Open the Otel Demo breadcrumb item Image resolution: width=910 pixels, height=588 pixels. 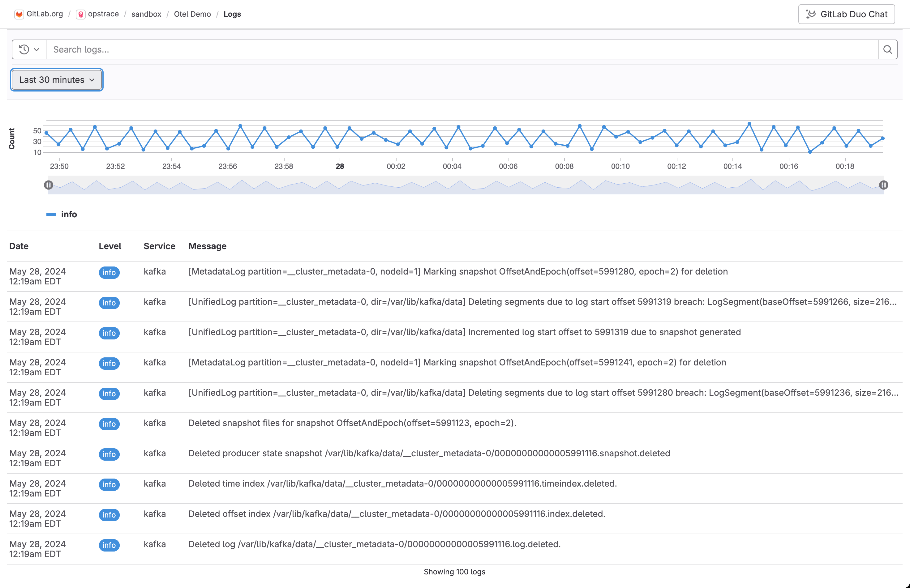coord(192,14)
